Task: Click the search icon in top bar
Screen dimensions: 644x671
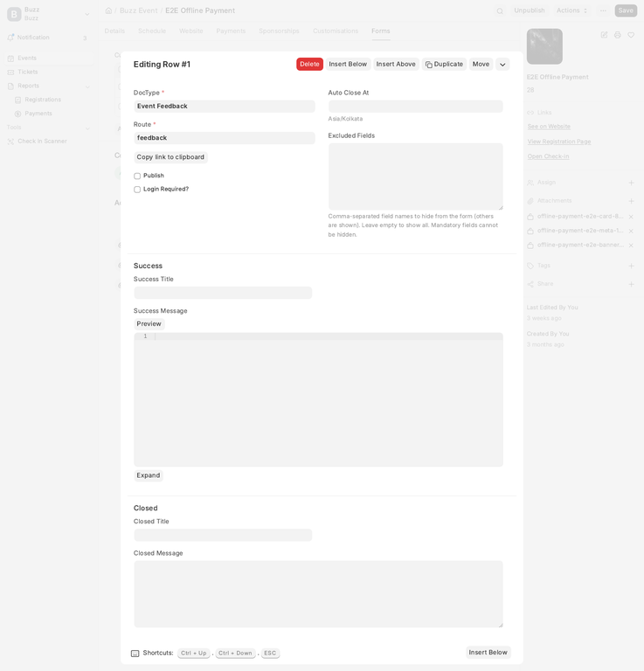Action: point(499,10)
